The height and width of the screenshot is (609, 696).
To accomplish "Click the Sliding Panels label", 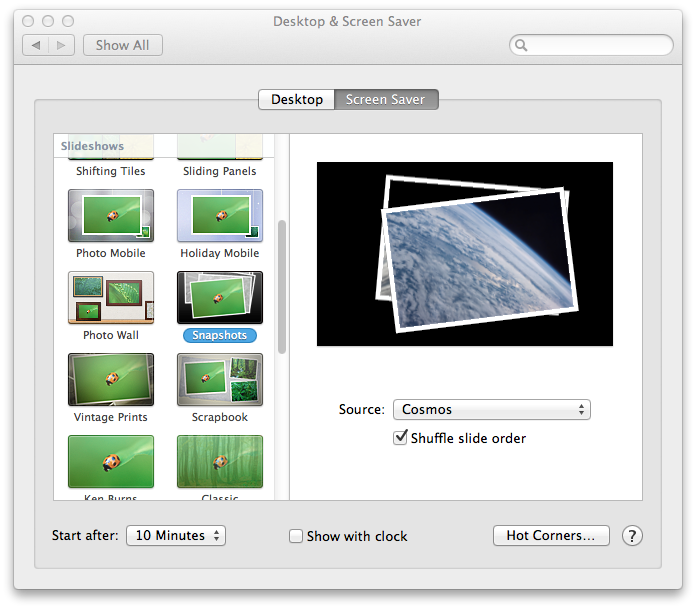I will coord(220,171).
